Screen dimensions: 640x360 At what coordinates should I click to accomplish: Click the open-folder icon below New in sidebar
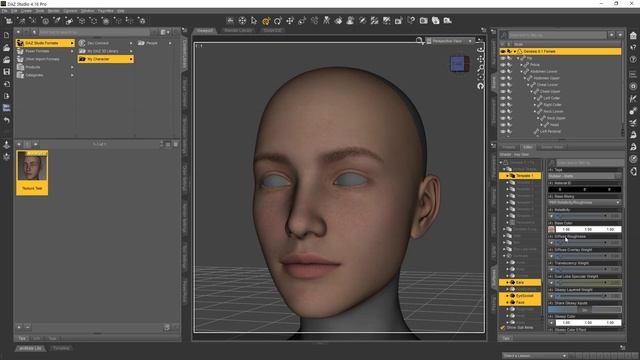7,48
